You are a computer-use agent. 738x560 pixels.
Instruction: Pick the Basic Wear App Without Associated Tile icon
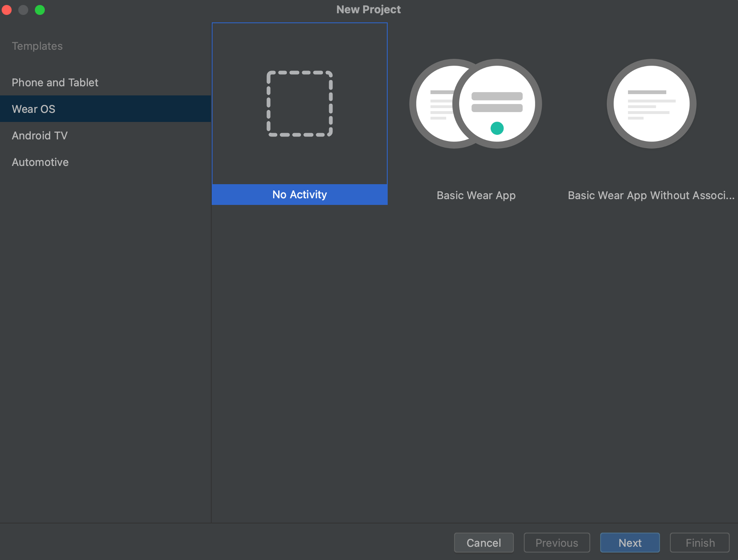coord(652,104)
